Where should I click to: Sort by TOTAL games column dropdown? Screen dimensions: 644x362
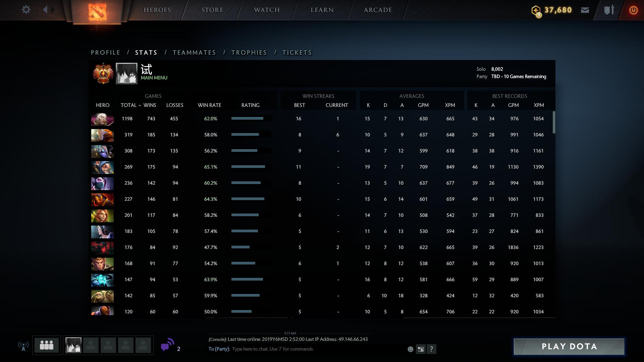coord(130,105)
